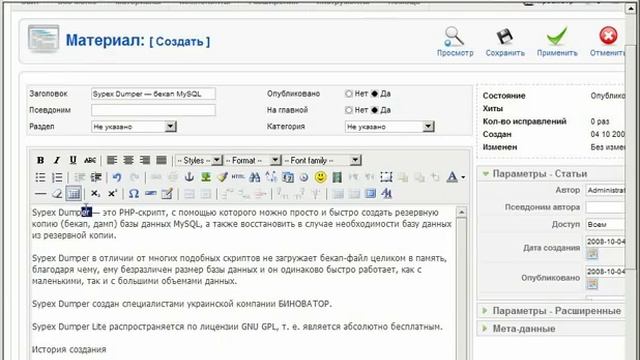Insert a bulleted list

(x=40, y=177)
